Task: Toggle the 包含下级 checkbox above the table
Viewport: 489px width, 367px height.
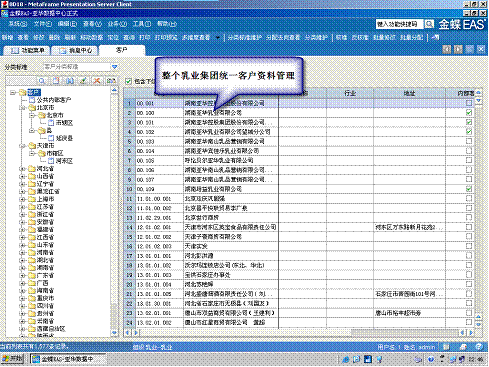Action: 128,81
